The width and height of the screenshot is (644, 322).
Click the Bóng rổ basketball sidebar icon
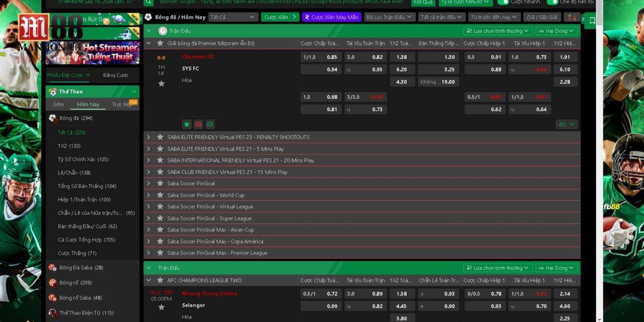point(53,283)
